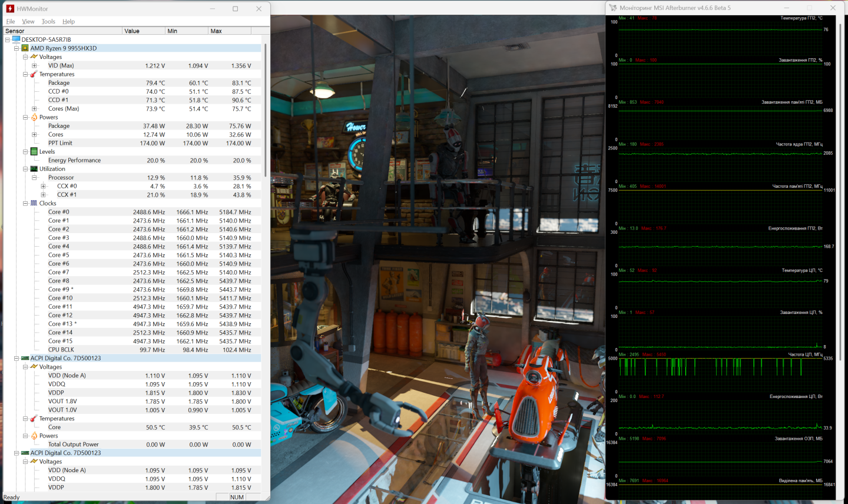Expand the CCX #0 utilization node
Image resolution: width=848 pixels, height=504 pixels.
[43, 186]
